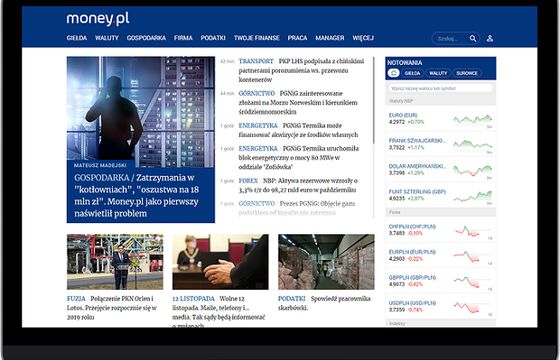
Task: Click the money.pl logo
Action: coord(98,19)
